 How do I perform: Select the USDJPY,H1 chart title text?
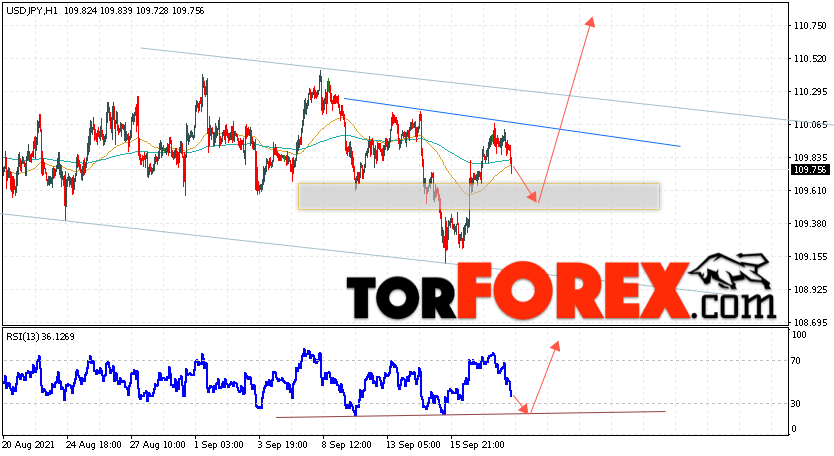tap(32, 11)
